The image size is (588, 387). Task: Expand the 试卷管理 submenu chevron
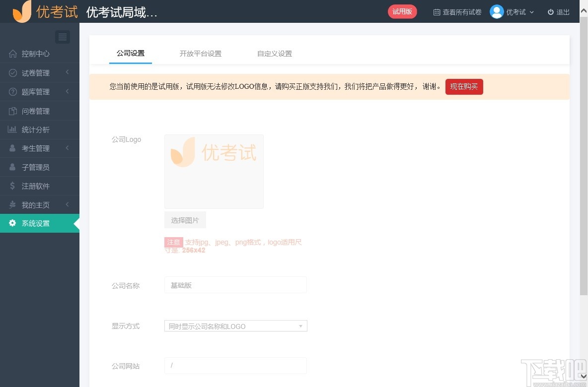(x=68, y=72)
